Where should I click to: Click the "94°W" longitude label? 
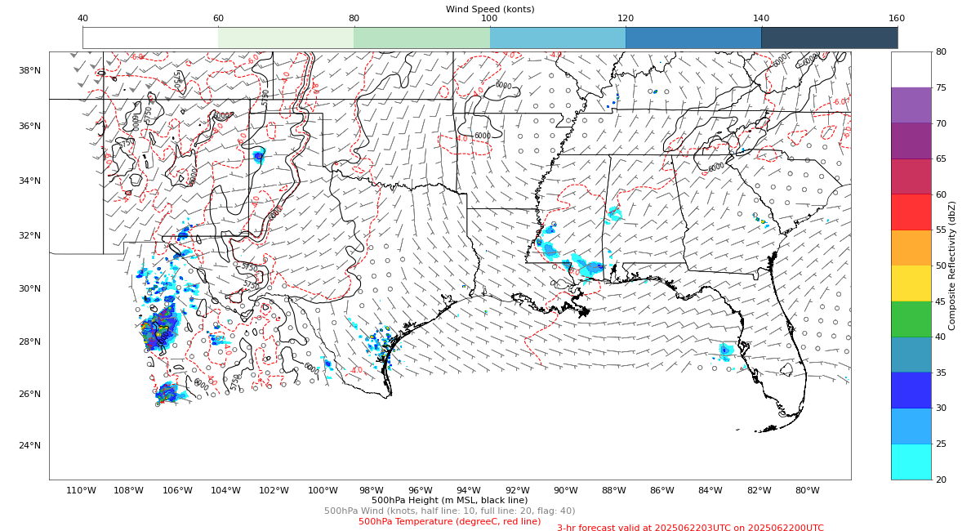pos(468,490)
